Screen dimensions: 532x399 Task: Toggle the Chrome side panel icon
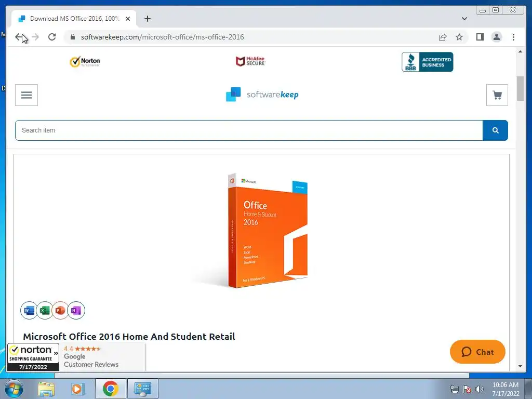click(x=480, y=37)
